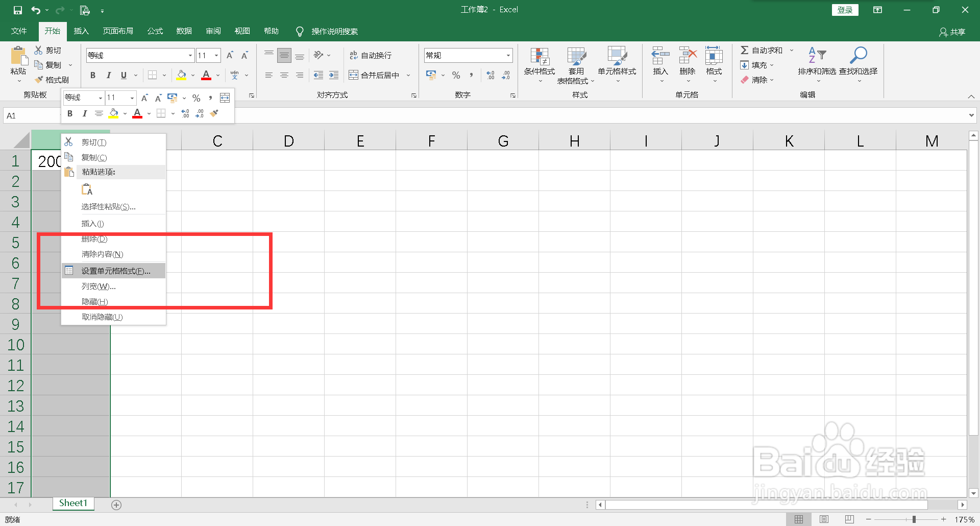Open number format dropdown (常规)
Viewport: 980px width, 526px height.
point(508,55)
